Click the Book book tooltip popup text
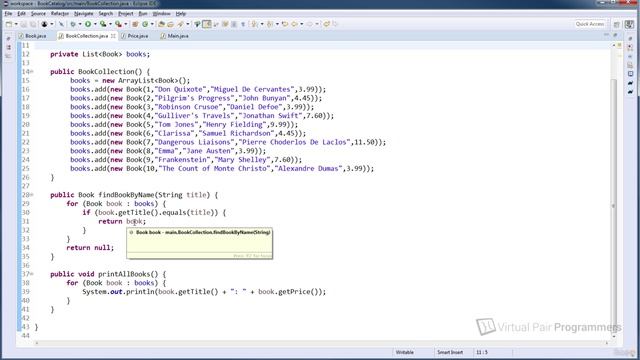 point(203,232)
